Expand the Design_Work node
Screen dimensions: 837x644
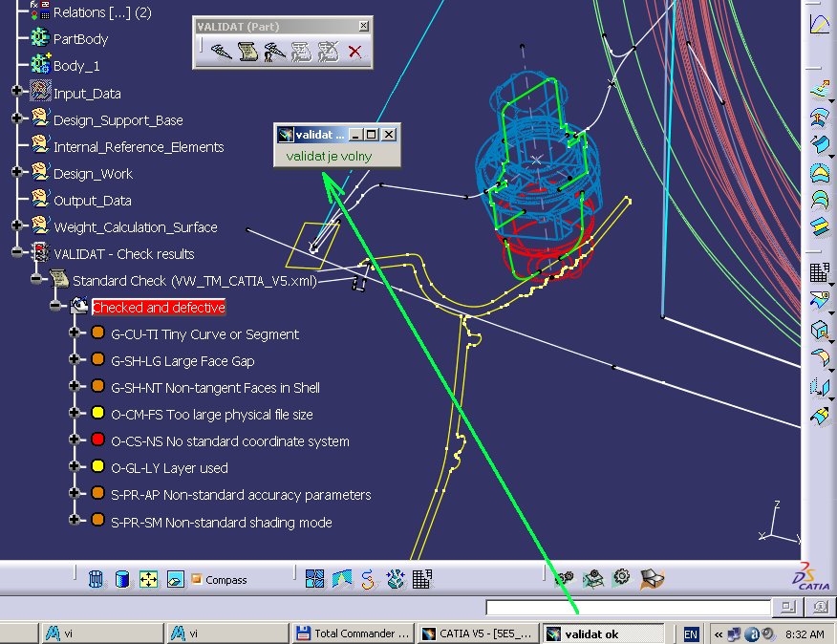(x=16, y=171)
